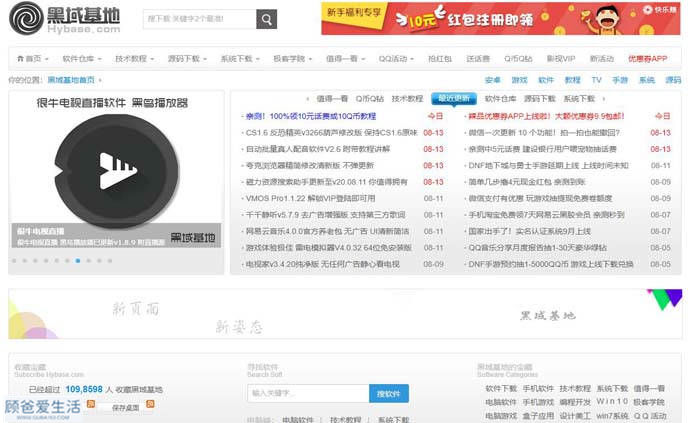Switch to 值得一看 tab in news panel
Image resolution: width=690 pixels, height=423 pixels.
[x=332, y=99]
